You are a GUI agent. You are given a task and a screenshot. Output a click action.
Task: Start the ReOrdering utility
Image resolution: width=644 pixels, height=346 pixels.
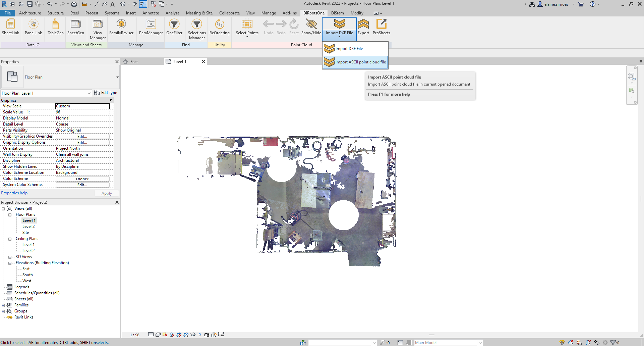pos(219,27)
